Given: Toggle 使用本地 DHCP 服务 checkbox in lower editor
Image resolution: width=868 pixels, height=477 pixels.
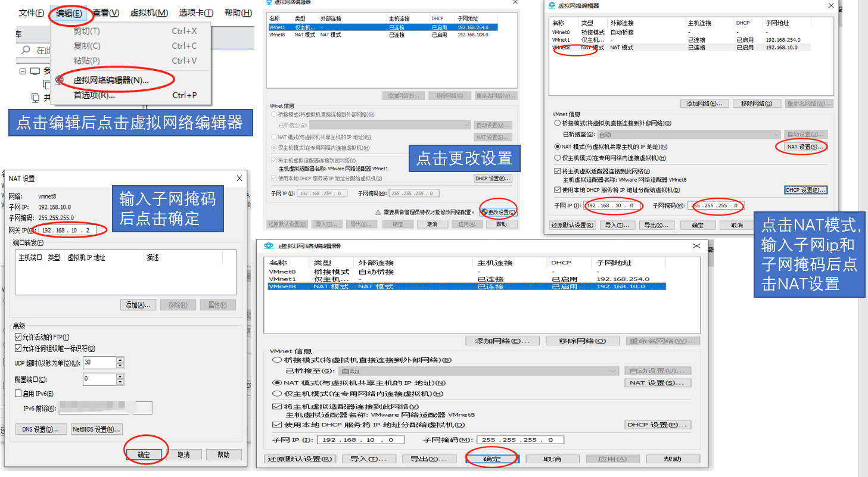Looking at the screenshot, I should click(277, 425).
